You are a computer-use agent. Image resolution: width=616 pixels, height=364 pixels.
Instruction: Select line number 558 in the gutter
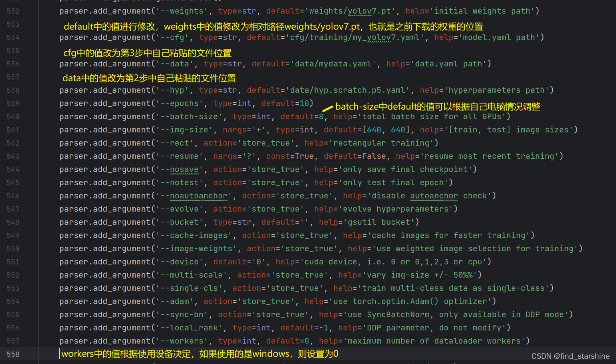(13, 354)
